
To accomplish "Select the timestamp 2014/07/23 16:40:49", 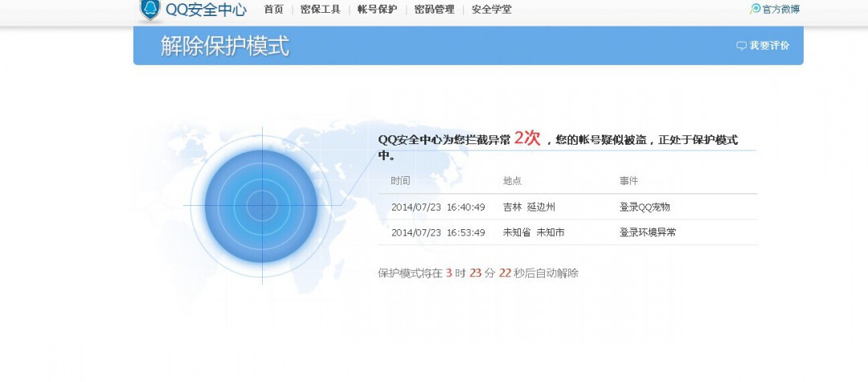I will click(439, 207).
